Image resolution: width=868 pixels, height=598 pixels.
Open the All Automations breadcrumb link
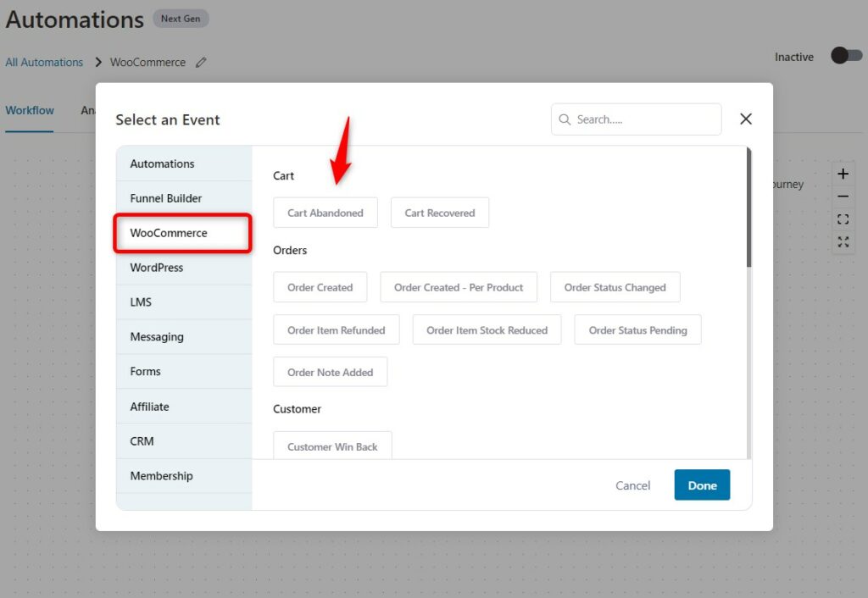point(44,63)
